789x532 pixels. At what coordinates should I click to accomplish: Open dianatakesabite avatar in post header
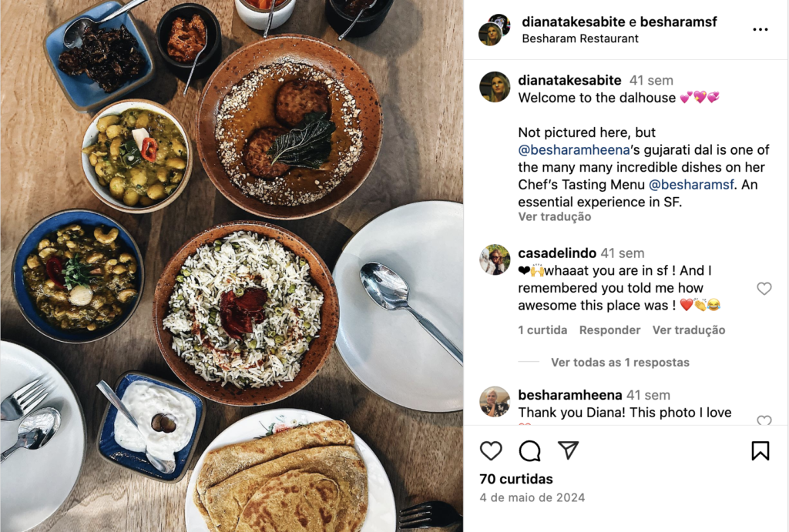pos(494,31)
